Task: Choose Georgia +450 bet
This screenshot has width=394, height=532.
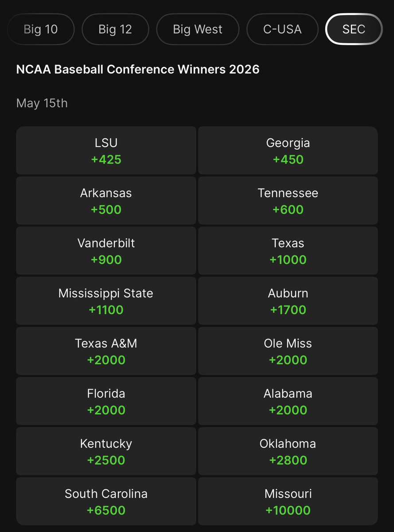Action: pos(288,151)
